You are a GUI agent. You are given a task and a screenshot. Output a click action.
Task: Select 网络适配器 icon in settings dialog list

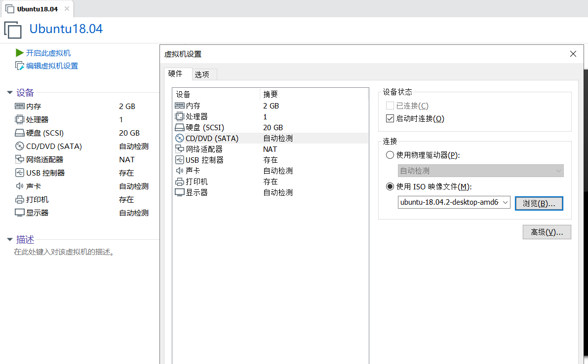pyautogui.click(x=180, y=149)
